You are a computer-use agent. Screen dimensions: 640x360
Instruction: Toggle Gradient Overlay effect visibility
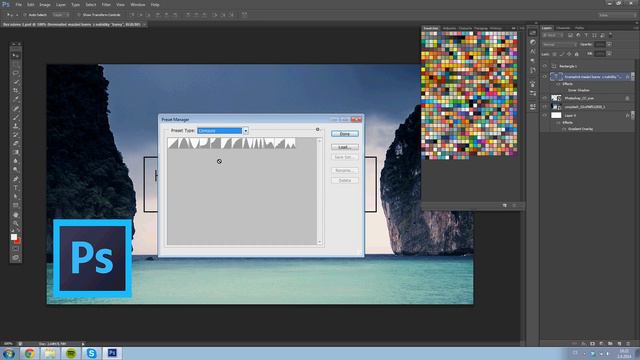click(564, 129)
